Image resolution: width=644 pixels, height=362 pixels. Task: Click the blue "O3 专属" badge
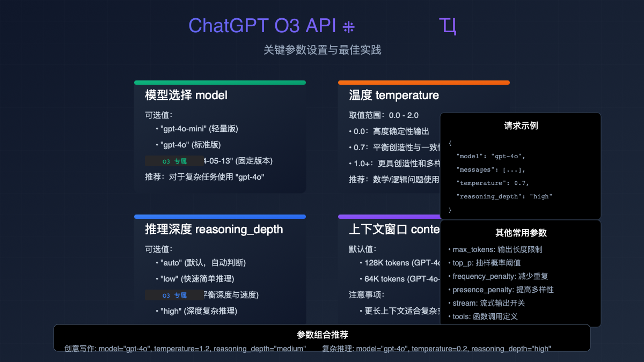pos(174,295)
